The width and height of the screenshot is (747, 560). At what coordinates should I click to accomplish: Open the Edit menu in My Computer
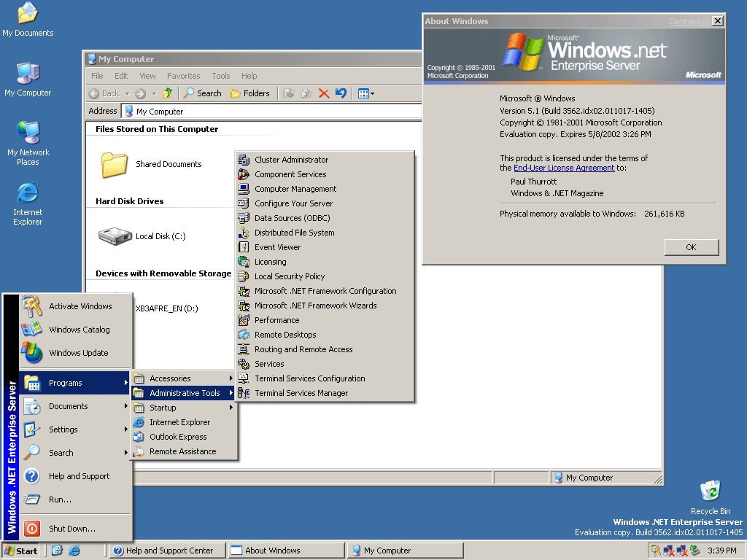click(121, 76)
